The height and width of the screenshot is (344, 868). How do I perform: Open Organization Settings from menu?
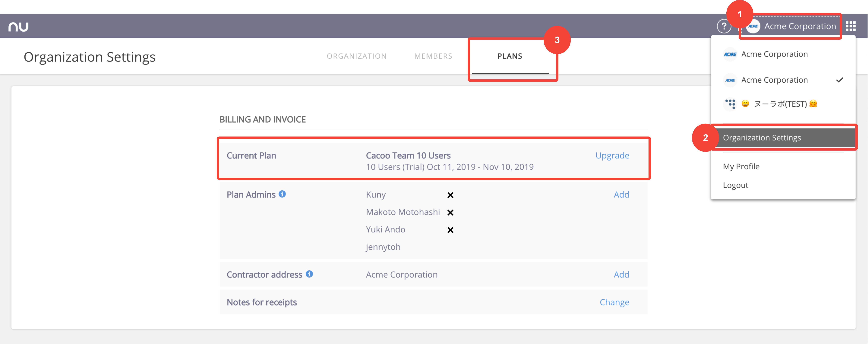(783, 138)
